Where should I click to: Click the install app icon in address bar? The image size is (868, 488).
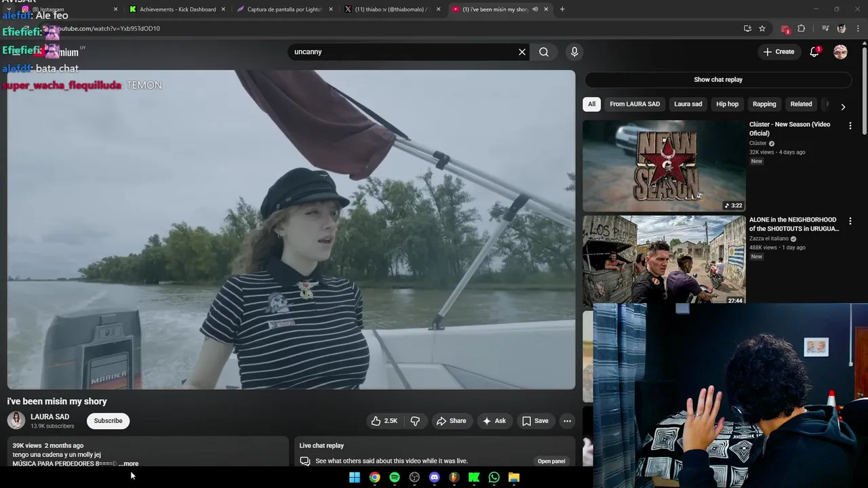[x=747, y=28]
